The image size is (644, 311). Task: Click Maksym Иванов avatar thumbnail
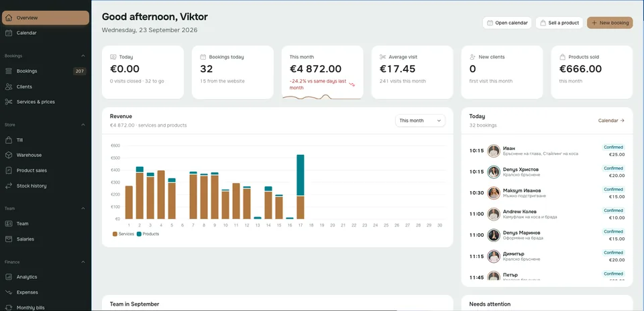point(493,193)
